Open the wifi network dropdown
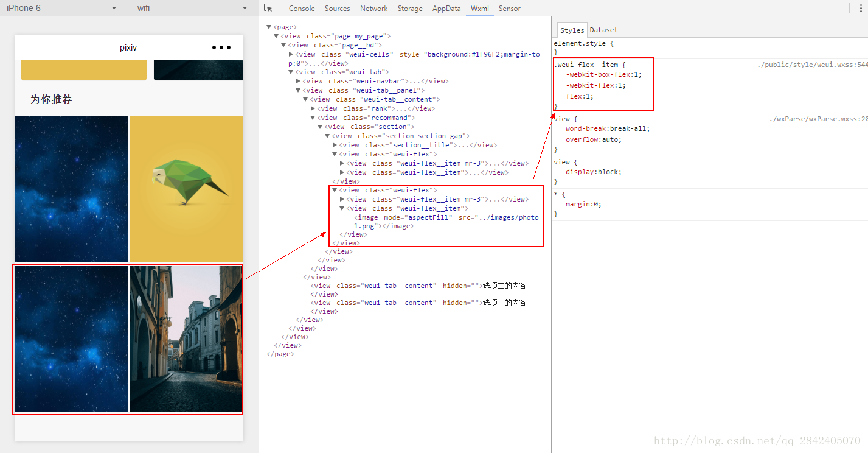This screenshot has width=868, height=453. tap(245, 8)
